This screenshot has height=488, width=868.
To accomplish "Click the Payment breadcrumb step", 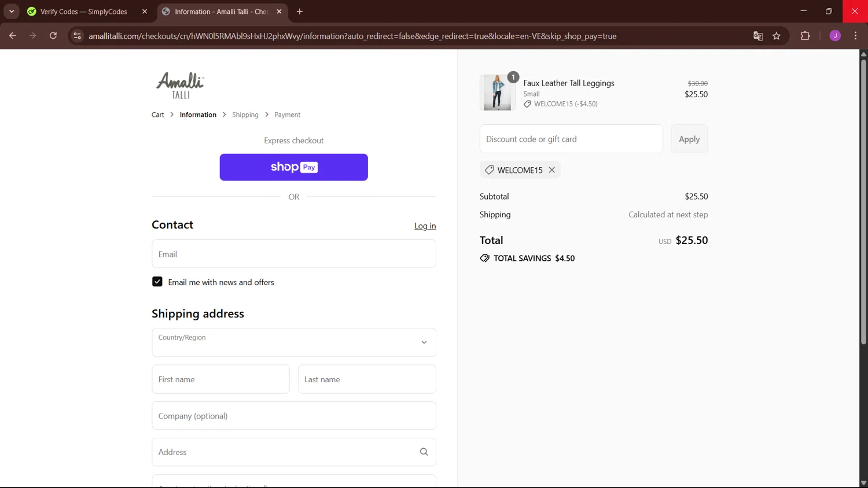I will 288,114.
